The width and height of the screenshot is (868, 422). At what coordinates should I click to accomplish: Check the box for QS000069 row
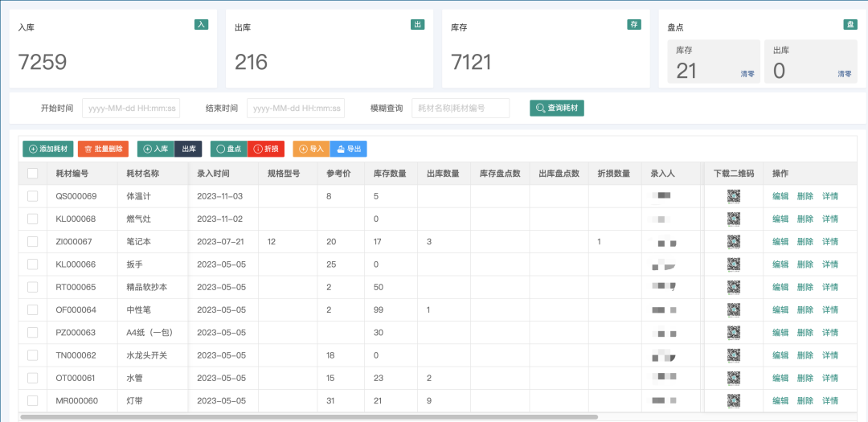coord(33,196)
